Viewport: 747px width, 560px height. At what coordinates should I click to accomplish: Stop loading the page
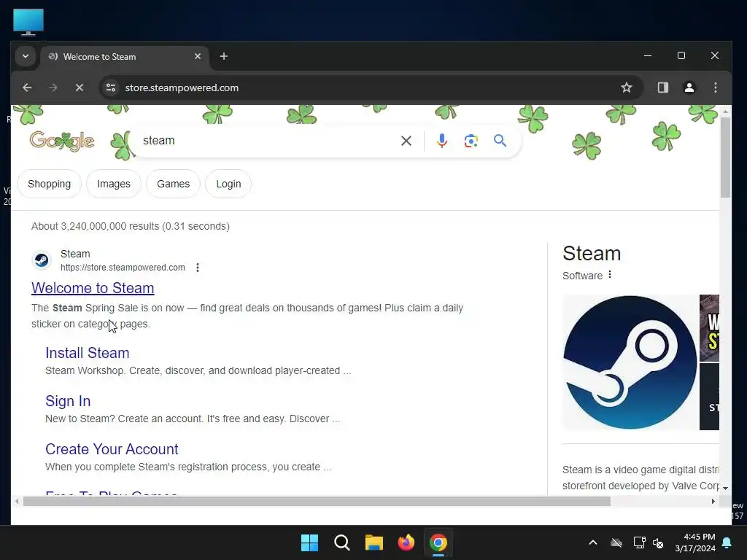[x=80, y=87]
